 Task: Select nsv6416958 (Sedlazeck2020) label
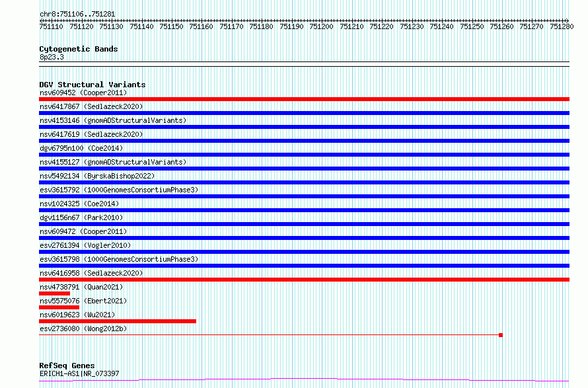pos(91,273)
